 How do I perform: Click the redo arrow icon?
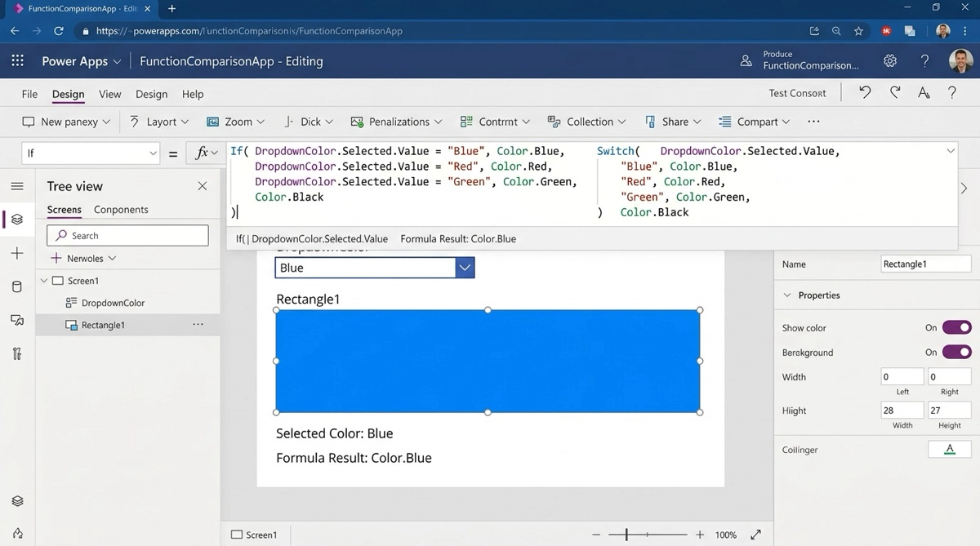pos(895,93)
